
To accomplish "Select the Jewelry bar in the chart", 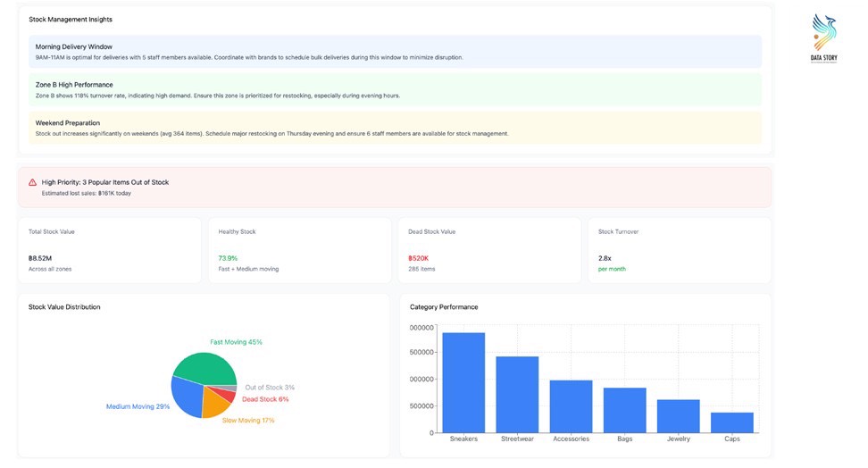I will [678, 415].
